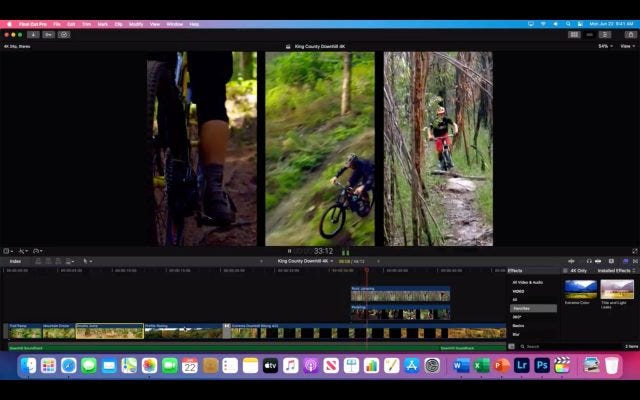Select the Extreme Color effect thumbnail

[x=580, y=289]
